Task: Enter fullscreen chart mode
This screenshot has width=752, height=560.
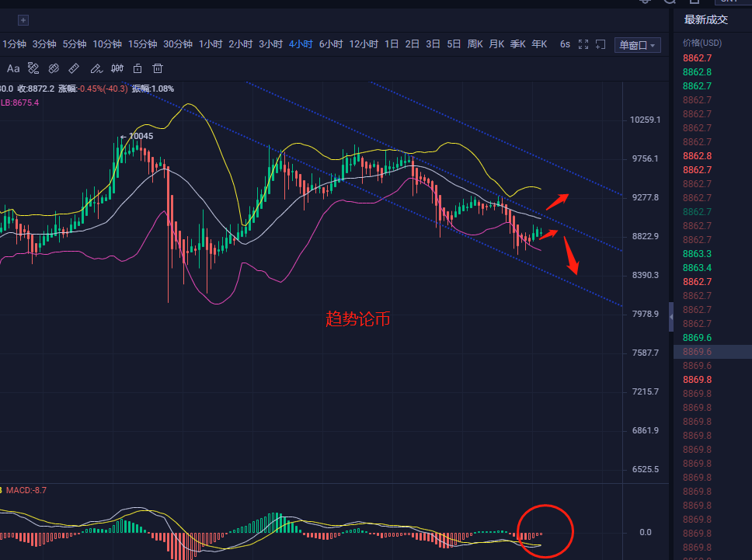Action: pyautogui.click(x=584, y=45)
